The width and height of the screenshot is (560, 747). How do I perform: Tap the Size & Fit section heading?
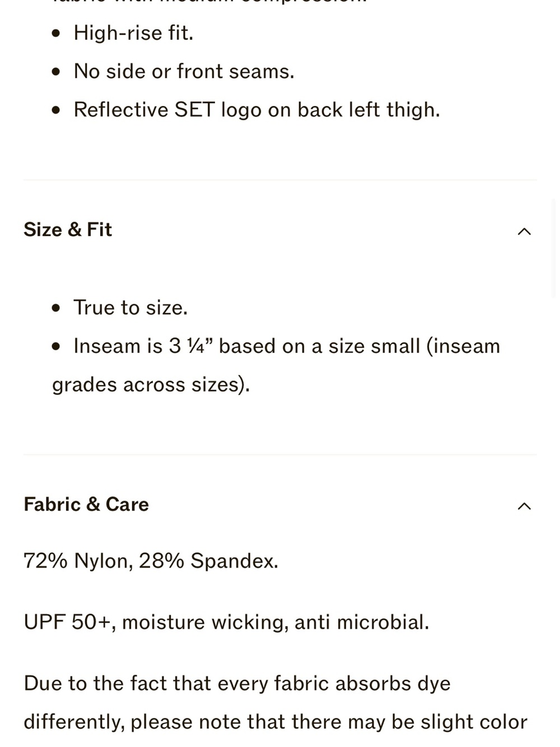coord(68,230)
